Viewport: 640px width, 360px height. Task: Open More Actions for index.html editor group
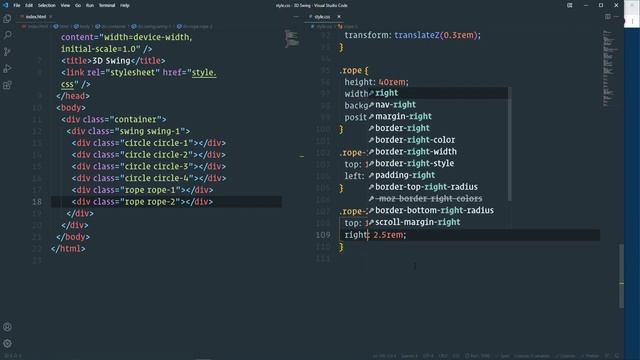click(x=296, y=17)
